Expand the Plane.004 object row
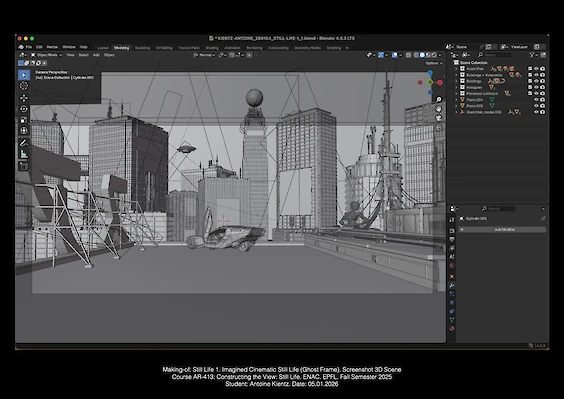The image size is (564, 399). coord(456,100)
